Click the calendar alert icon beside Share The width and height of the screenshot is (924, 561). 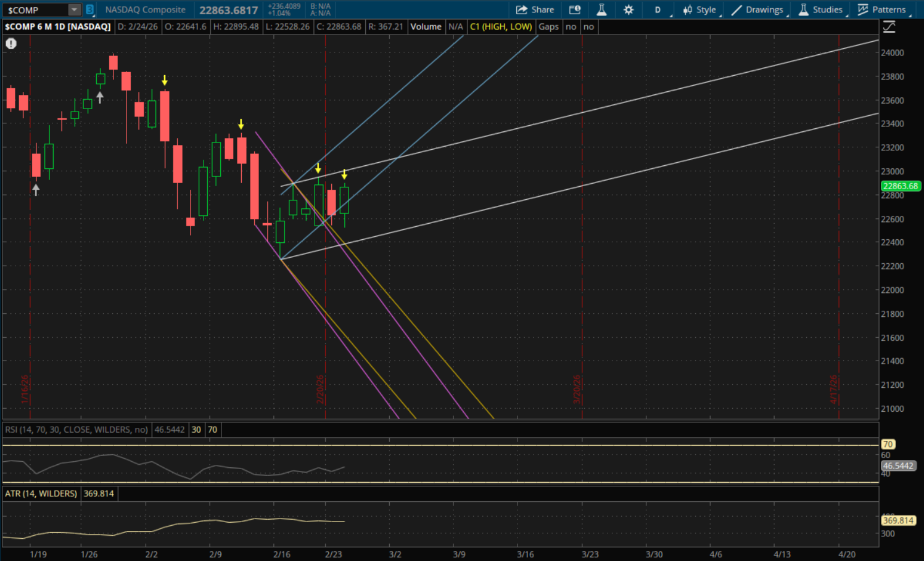tap(575, 10)
